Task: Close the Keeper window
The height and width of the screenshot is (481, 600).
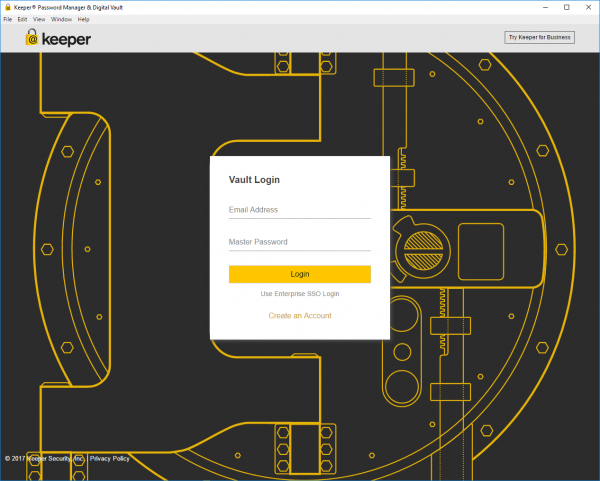Action: point(588,6)
